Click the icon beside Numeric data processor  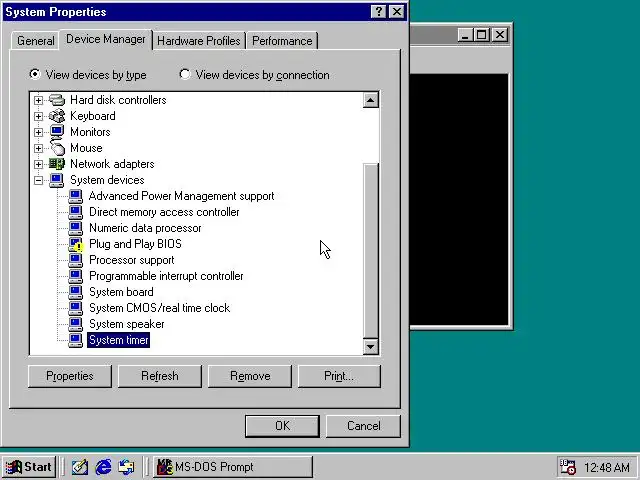pyautogui.click(x=76, y=228)
